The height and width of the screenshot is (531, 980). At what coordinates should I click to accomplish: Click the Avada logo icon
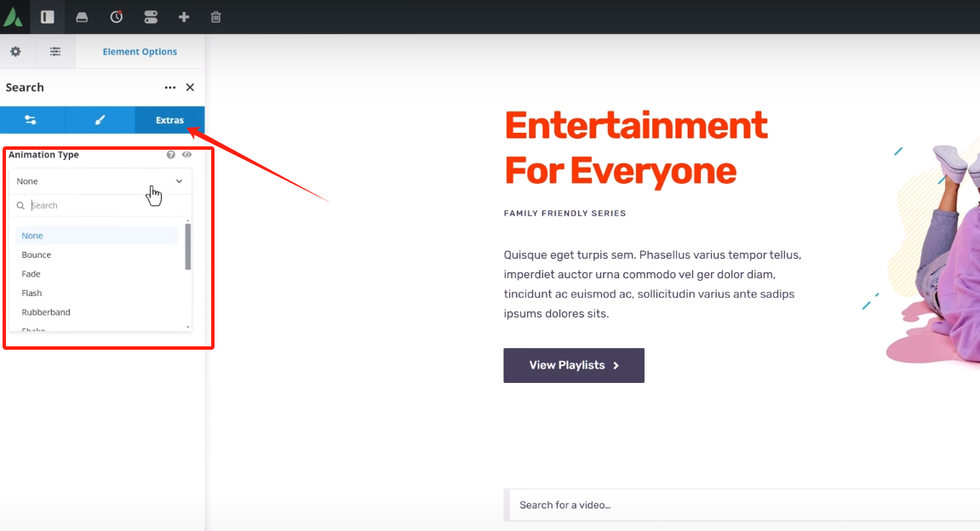tap(13, 17)
